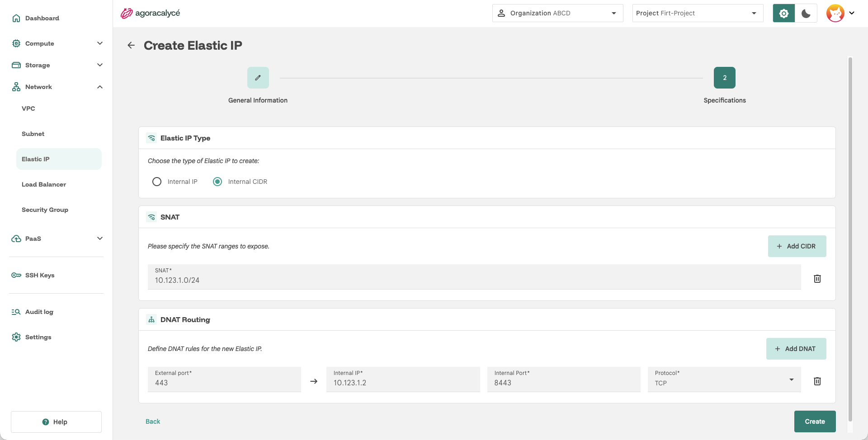Switch to dark theme moon icon
This screenshot has width=868, height=440.
click(x=806, y=13)
